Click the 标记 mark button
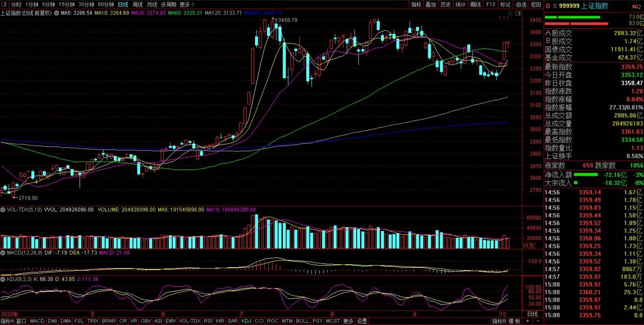644x325 pixels. click(x=505, y=4)
